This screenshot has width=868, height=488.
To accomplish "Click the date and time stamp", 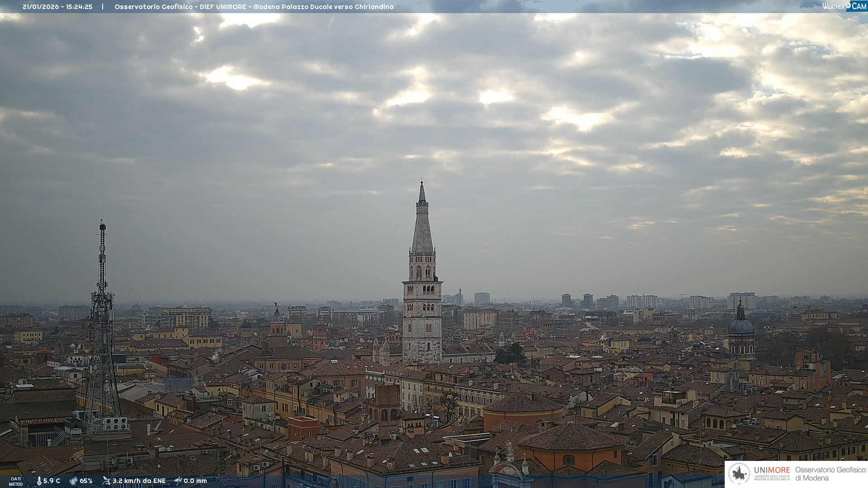I will 57,7.
